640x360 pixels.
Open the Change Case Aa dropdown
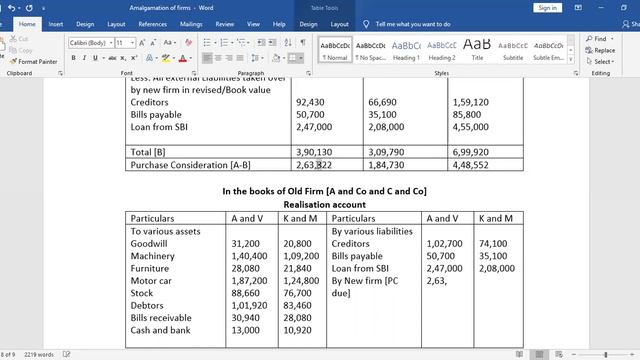[x=169, y=42]
